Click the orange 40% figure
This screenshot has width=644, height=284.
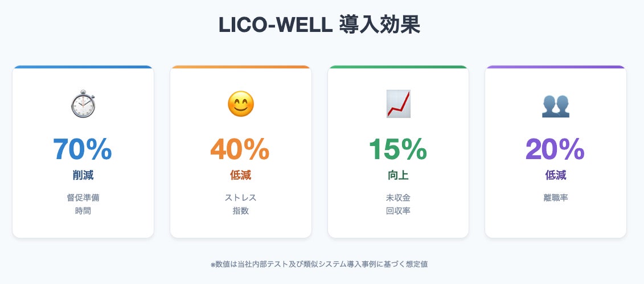point(240,149)
